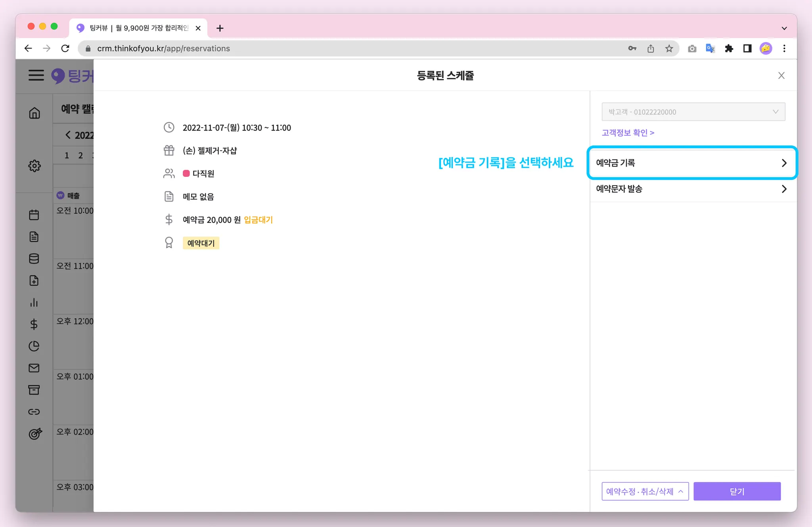This screenshot has height=527, width=812.
Task: Toggle the hamburger menu icon
Action: [36, 75]
